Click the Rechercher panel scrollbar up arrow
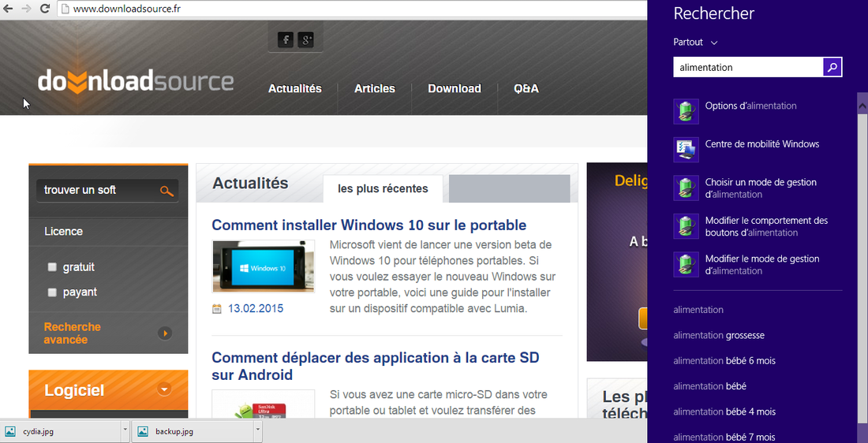Image resolution: width=868 pixels, height=443 pixels. click(862, 105)
